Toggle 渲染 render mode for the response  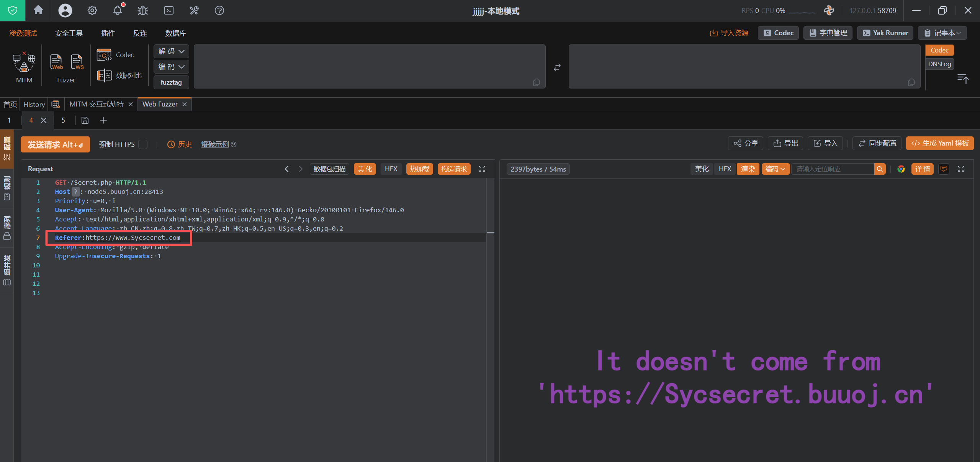(748, 169)
